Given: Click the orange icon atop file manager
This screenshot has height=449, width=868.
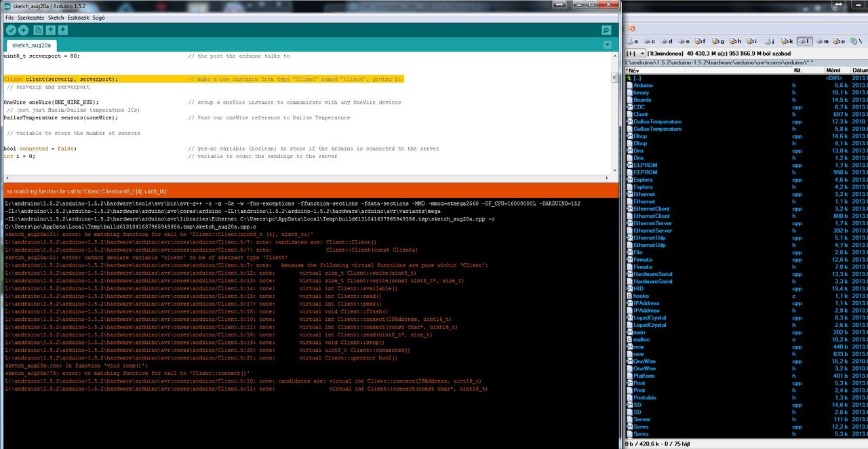Looking at the screenshot, I should click(x=631, y=28).
